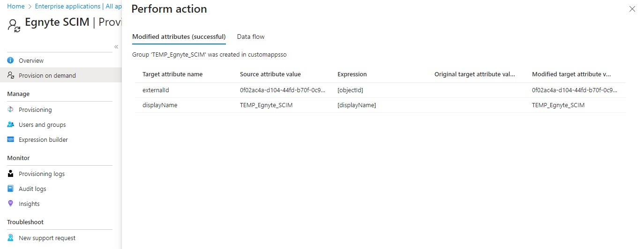Switch to the Data flow tab
The image size is (644, 249).
(x=251, y=37)
